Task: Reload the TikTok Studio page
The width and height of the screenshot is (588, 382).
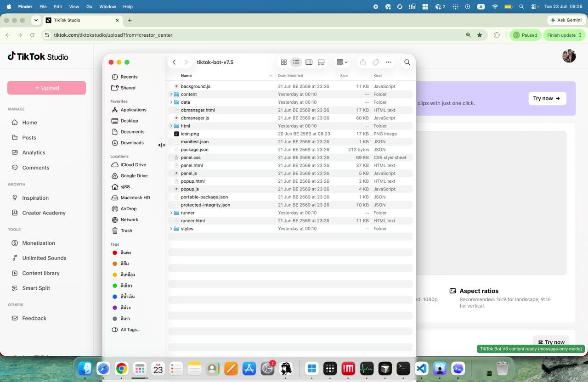Action: (32, 35)
